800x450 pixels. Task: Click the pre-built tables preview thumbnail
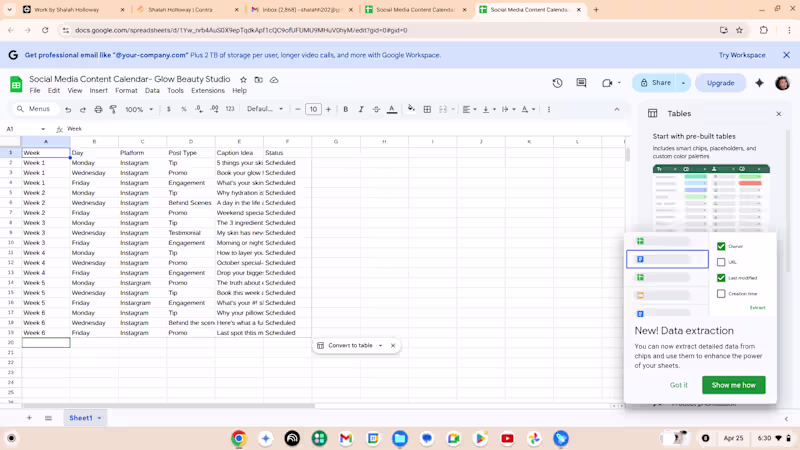click(x=711, y=198)
